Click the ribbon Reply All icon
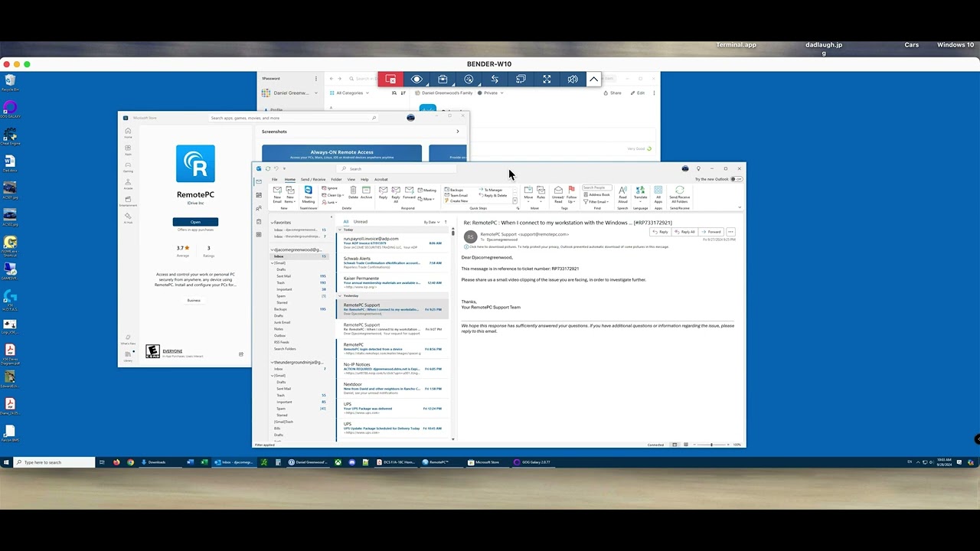 [x=396, y=194]
